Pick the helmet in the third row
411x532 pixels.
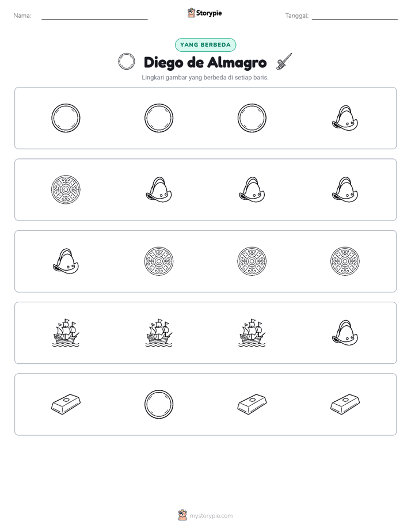(x=66, y=261)
